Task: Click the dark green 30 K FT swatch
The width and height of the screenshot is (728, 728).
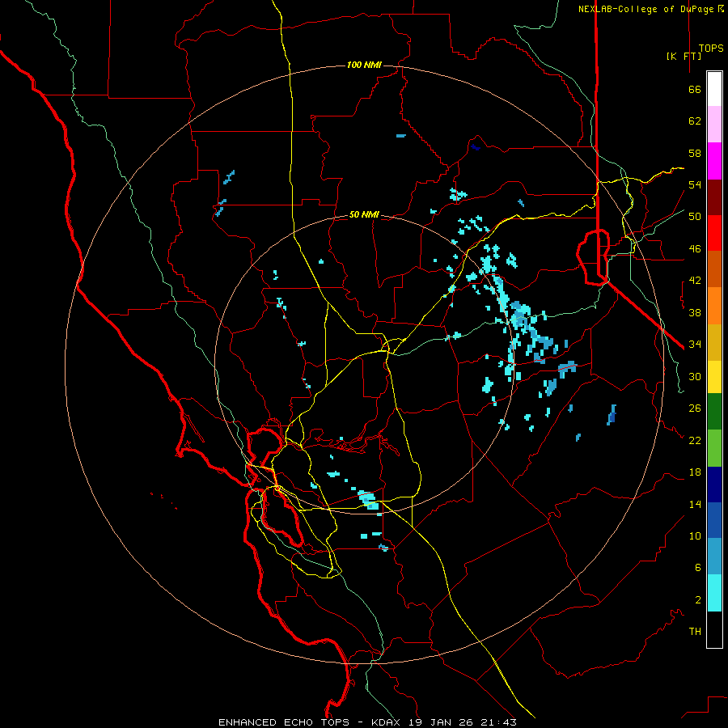Action: point(714,412)
